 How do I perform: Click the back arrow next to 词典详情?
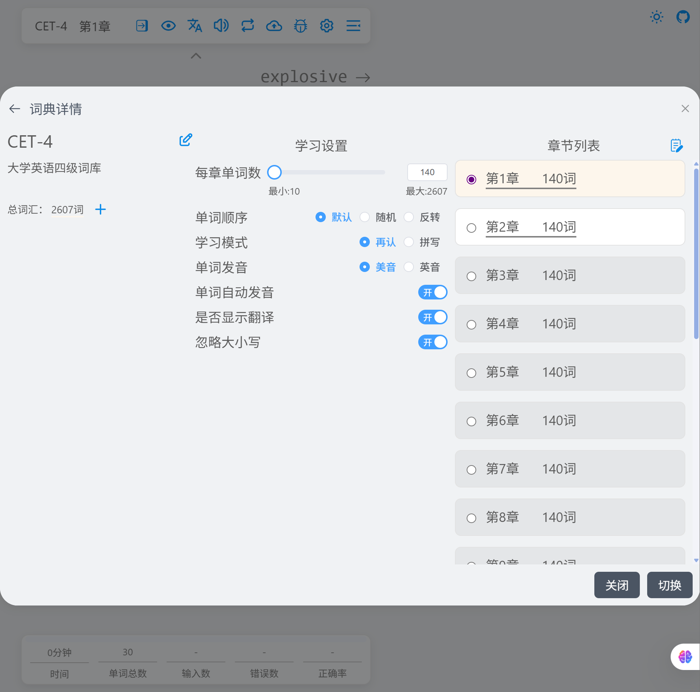tap(15, 109)
